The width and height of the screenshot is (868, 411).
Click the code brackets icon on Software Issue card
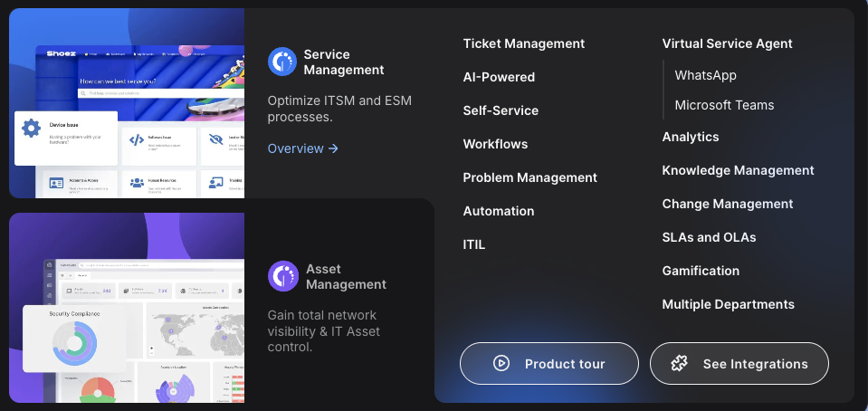(x=136, y=140)
